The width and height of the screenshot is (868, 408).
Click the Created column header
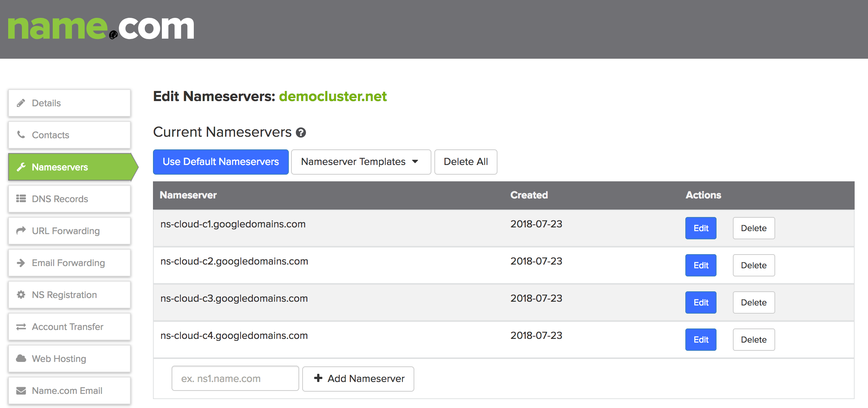click(529, 195)
